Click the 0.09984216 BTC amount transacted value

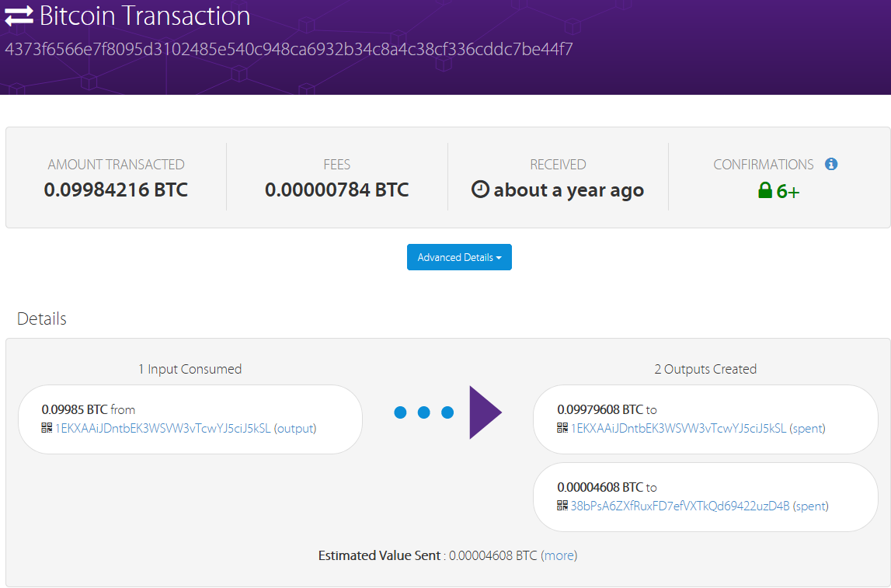116,190
